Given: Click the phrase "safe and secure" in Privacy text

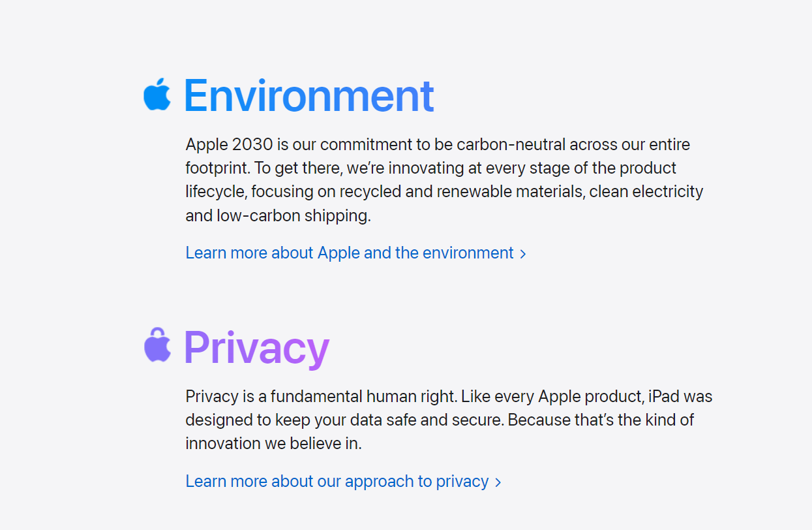Looking at the screenshot, I should (449, 420).
